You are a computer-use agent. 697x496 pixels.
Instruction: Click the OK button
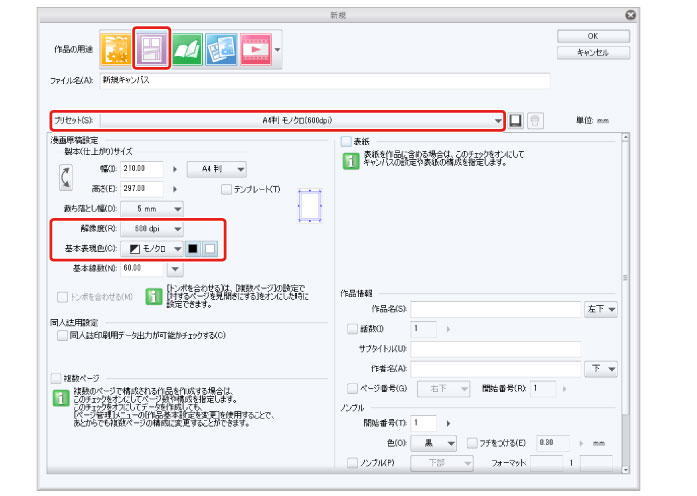(x=593, y=36)
